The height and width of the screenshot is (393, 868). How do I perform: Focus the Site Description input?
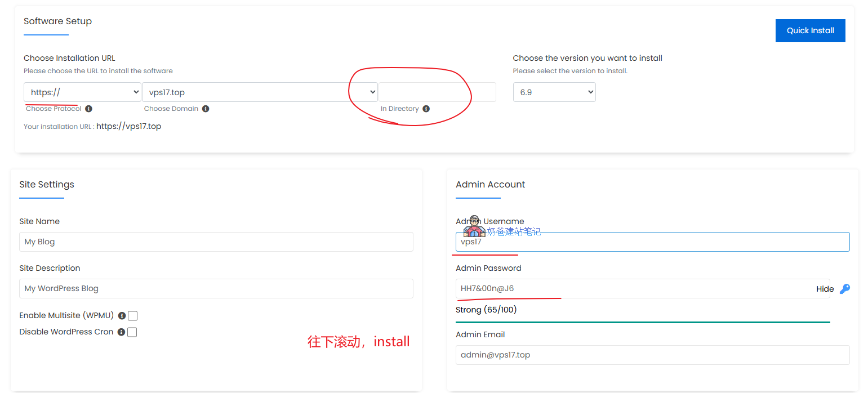[x=216, y=288]
